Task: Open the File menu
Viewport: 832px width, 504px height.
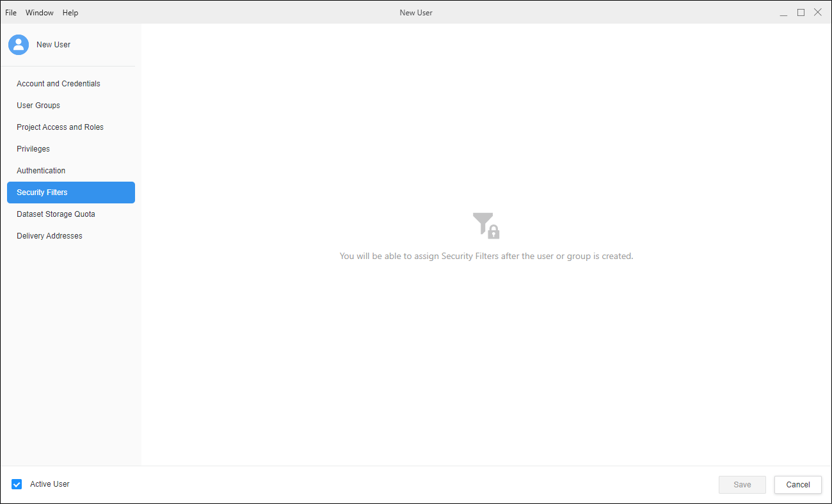Action: coord(11,13)
